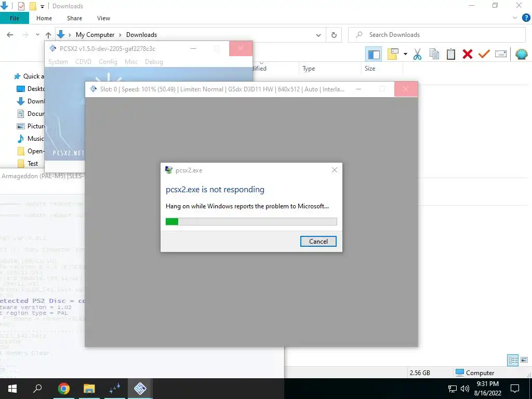Open the Share ribbon tab
Viewport: 532px width, 399px height.
(74, 18)
